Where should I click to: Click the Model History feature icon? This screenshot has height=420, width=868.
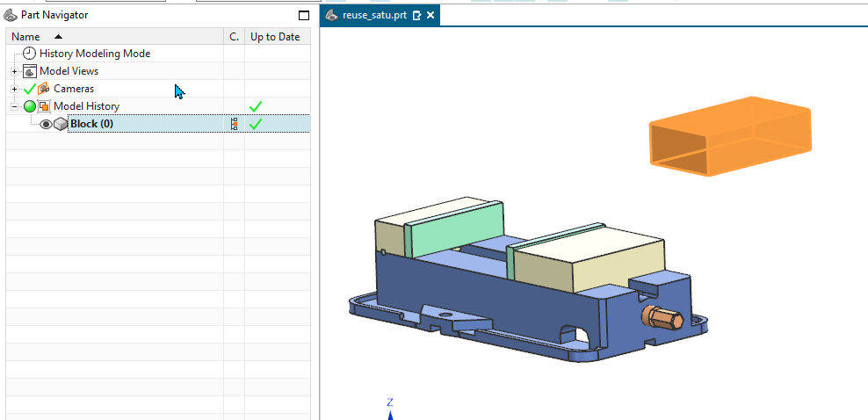pos(44,106)
